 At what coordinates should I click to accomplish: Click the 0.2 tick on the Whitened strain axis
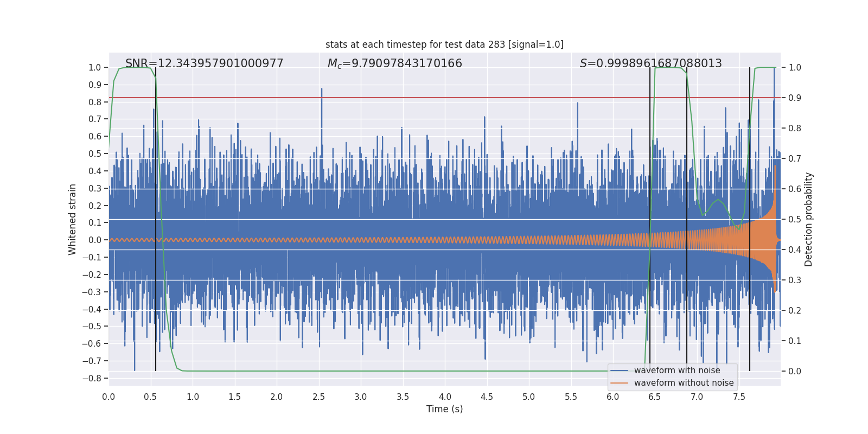pos(95,206)
